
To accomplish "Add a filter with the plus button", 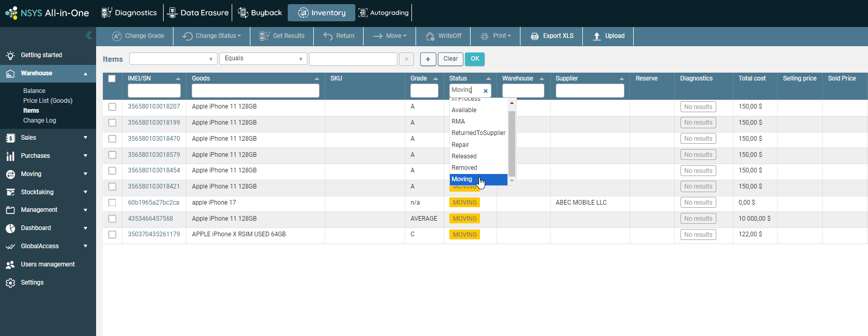I will [428, 59].
